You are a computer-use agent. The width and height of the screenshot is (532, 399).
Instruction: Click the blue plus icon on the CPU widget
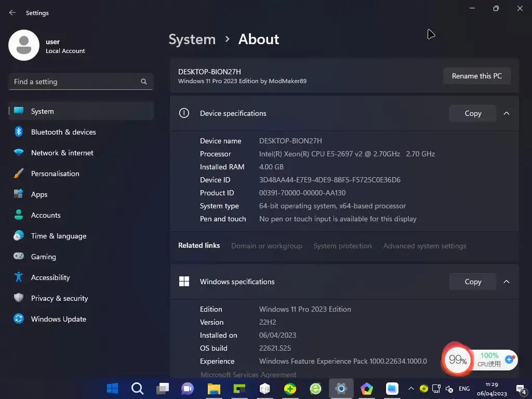point(510,360)
